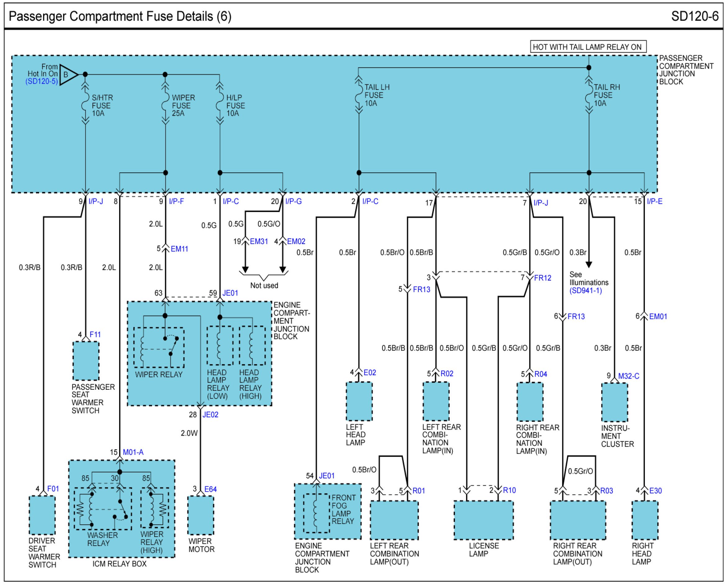Select the Driver Seat Warmer Switch box
728x586 pixels.
(42, 515)
